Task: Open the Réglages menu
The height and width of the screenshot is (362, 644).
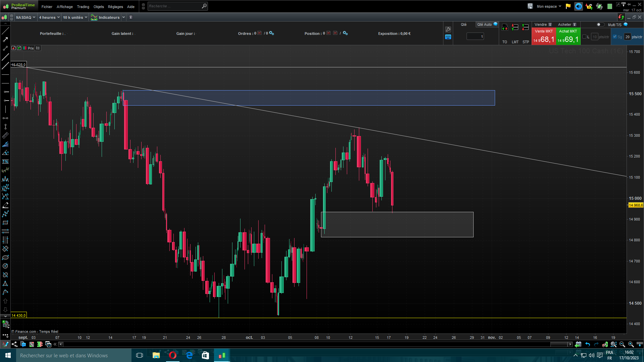Action: (115, 7)
